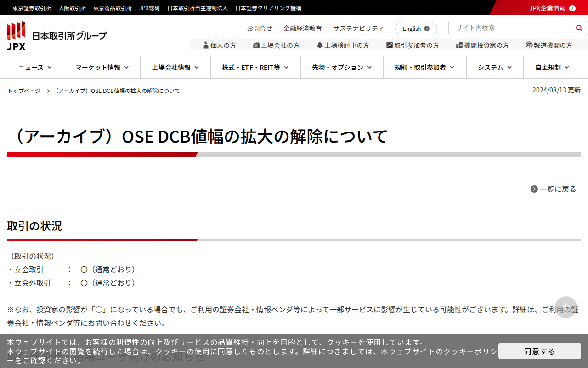The height and width of the screenshot is (368, 588).
Task: Click the scroll-to-top round button
Action: 566,307
